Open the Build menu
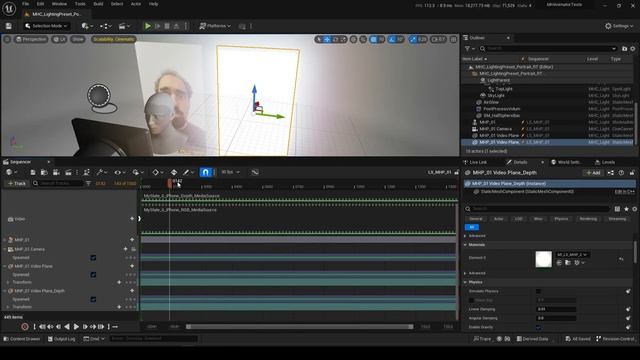Image resolution: width=640 pixels, height=360 pixels. (x=98, y=4)
